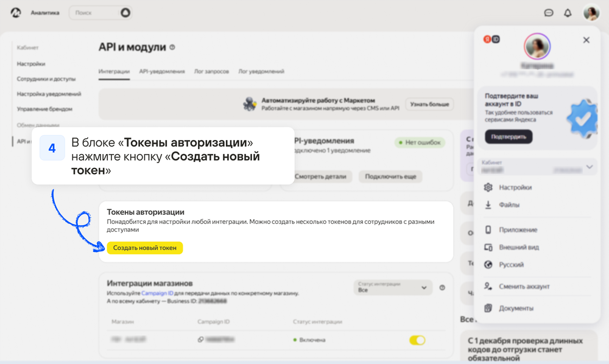Click the octopus icon in Маркет automation banner
The width and height of the screenshot is (609, 364).
[x=250, y=104]
